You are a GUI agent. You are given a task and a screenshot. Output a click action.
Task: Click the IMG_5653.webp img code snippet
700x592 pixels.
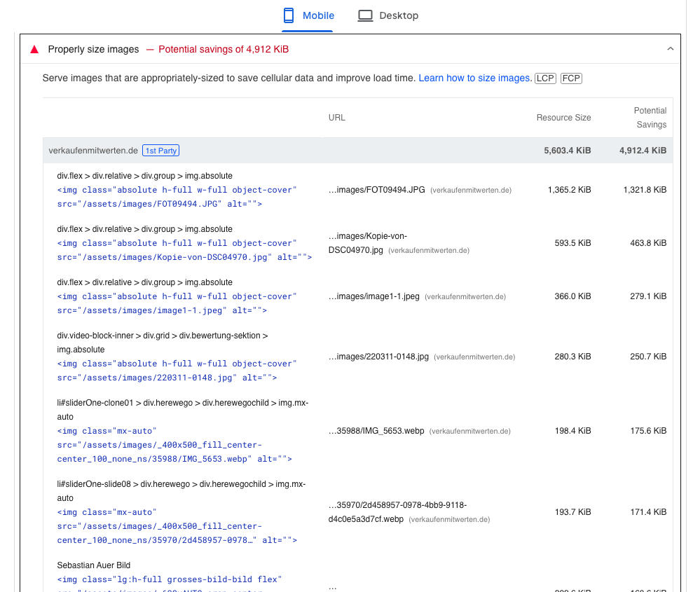pos(174,445)
